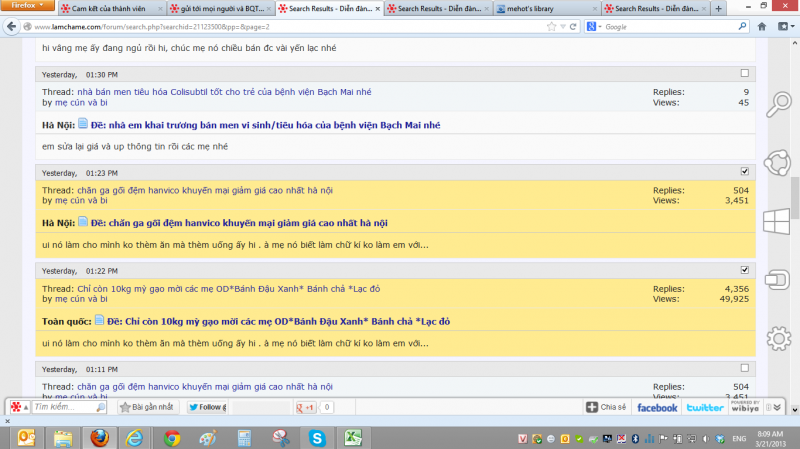This screenshot has height=449, width=800.
Task: Uncheck the box for the 01:23 PM post
Action: click(x=743, y=172)
